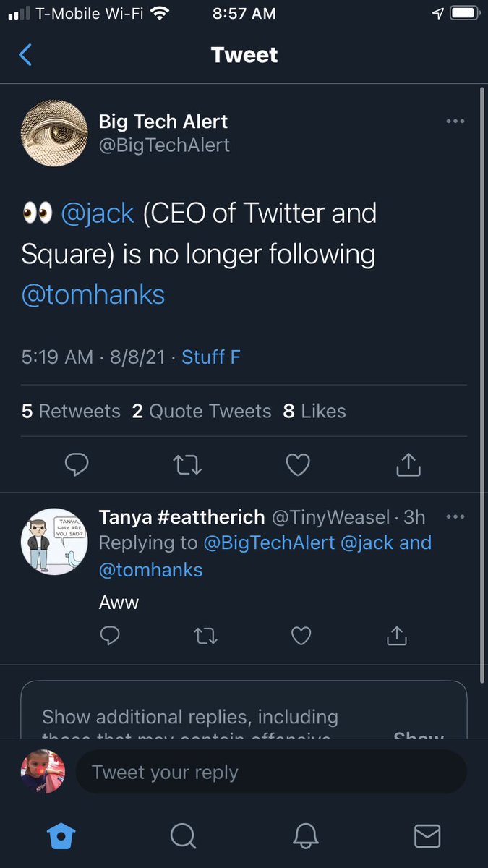
Task: Open the Messages envelope tab
Action: [x=427, y=836]
